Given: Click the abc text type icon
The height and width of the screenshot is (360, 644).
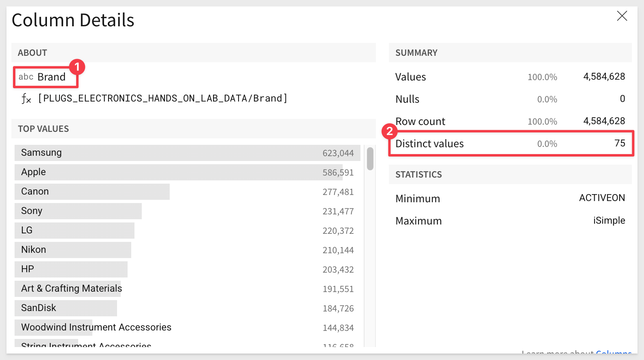Looking at the screenshot, I should tap(26, 77).
